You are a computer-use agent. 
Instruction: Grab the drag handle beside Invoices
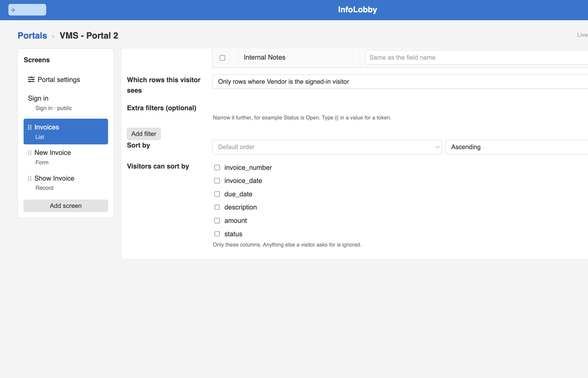tap(30, 127)
